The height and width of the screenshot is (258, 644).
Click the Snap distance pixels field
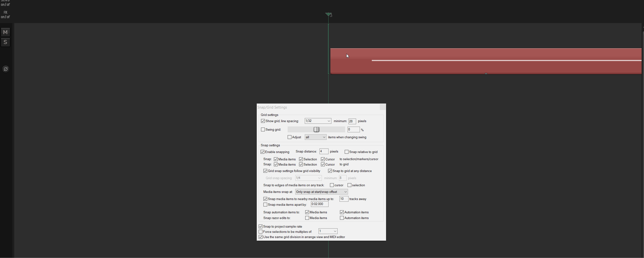point(324,152)
